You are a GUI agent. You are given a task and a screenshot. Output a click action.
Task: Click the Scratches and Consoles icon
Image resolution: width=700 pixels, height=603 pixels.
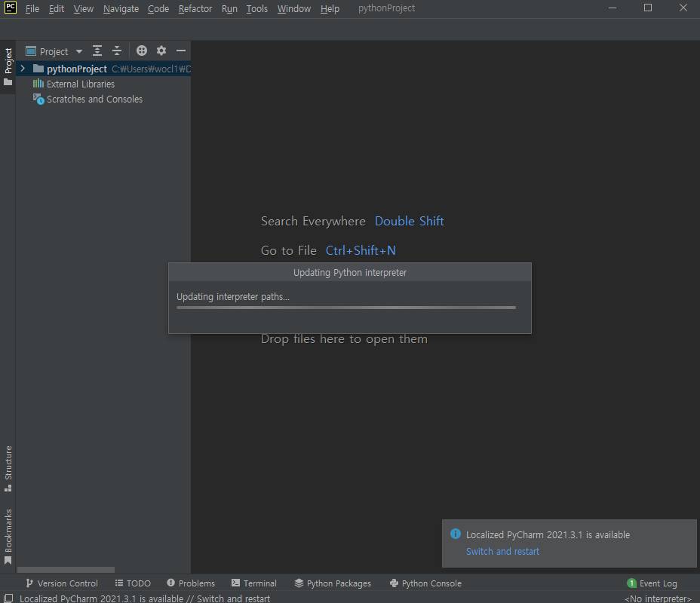[x=38, y=99]
